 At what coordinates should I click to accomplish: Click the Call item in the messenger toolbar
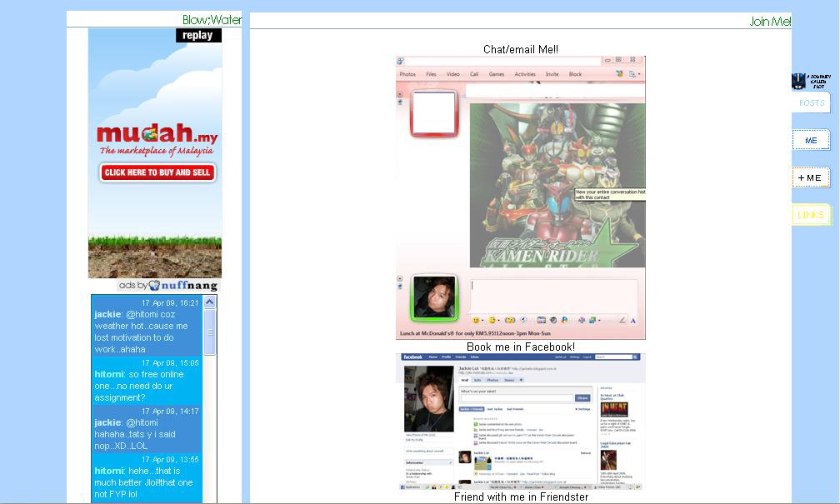click(x=474, y=74)
